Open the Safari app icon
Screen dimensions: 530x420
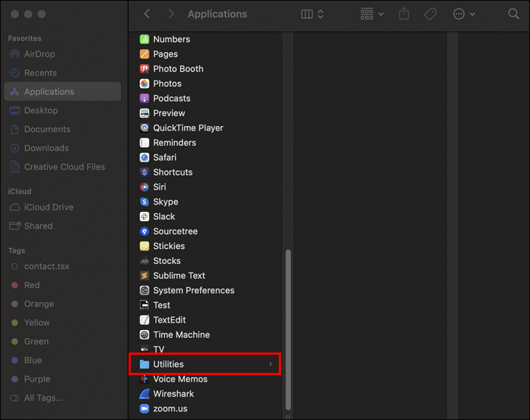tap(144, 157)
